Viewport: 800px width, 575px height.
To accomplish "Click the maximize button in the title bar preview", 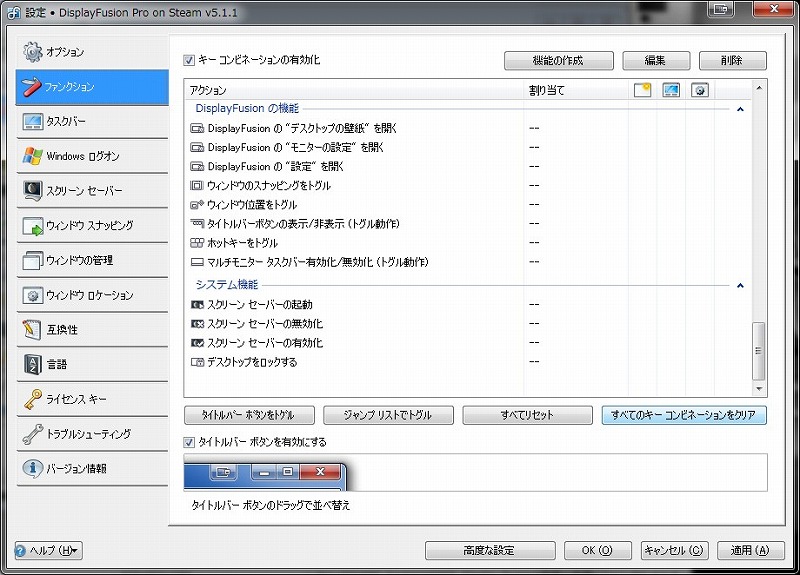I will [288, 472].
